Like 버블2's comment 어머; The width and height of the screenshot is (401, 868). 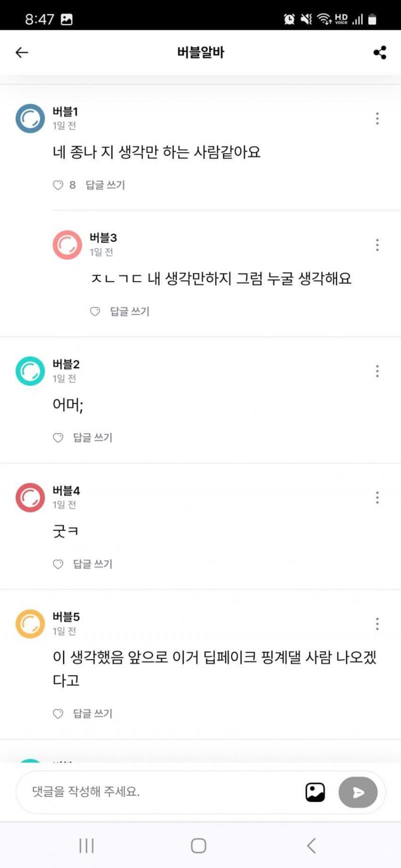pos(58,438)
